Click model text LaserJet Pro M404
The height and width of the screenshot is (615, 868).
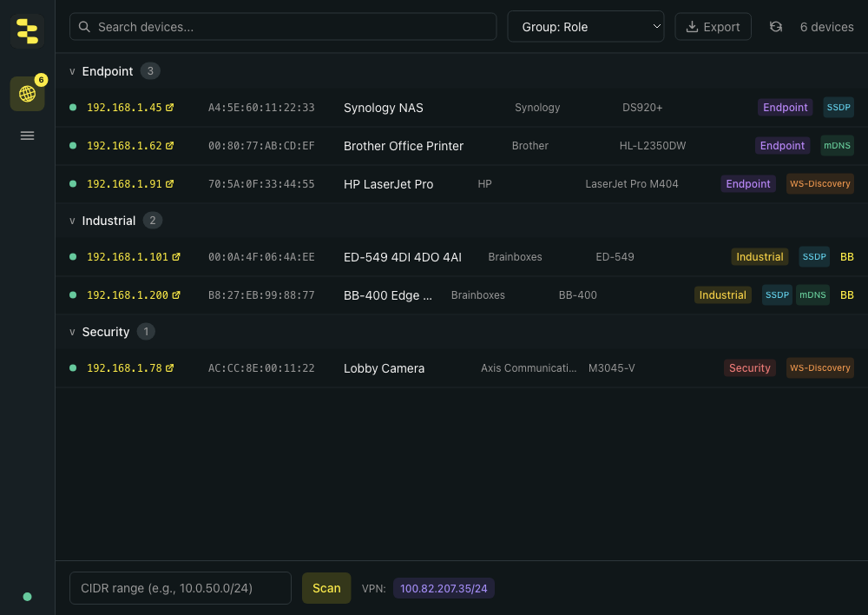point(632,184)
